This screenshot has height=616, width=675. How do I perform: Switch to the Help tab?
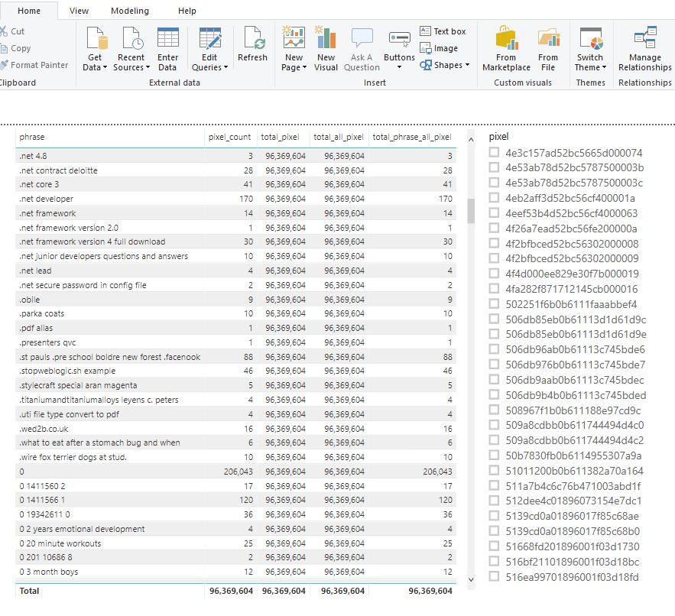tap(187, 11)
